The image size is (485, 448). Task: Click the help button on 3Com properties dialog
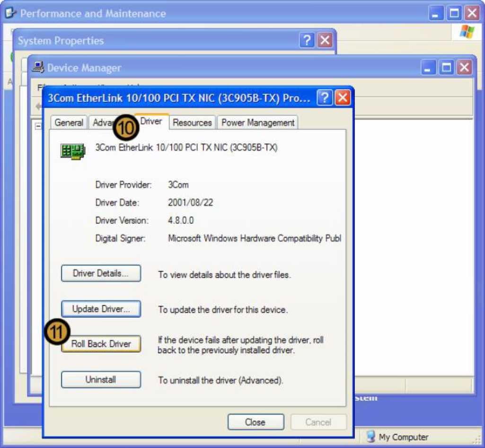click(x=325, y=98)
